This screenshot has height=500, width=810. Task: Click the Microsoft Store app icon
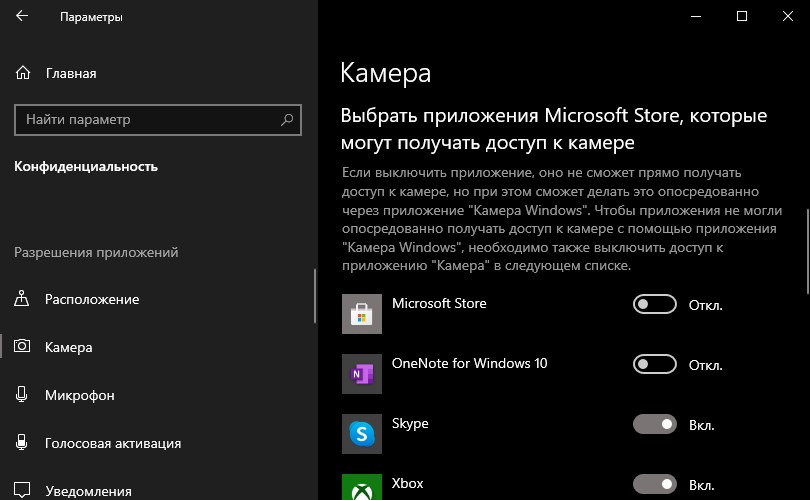pyautogui.click(x=362, y=314)
